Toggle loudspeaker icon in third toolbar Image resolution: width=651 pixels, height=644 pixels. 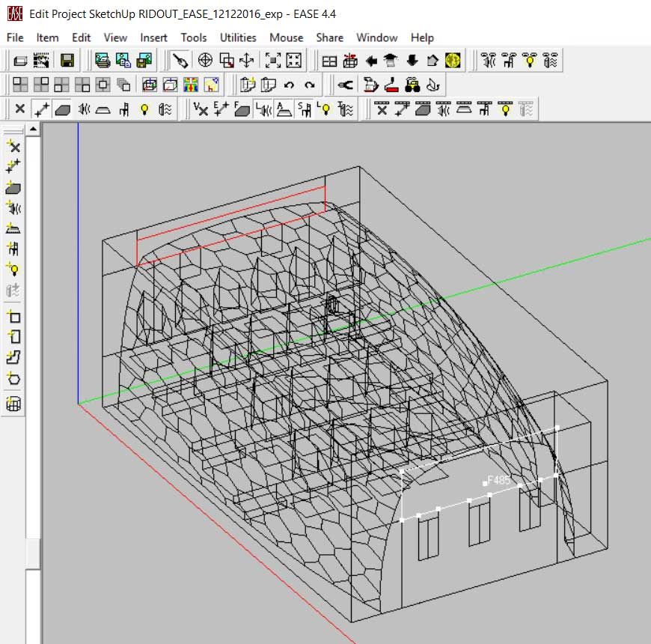[x=85, y=109]
